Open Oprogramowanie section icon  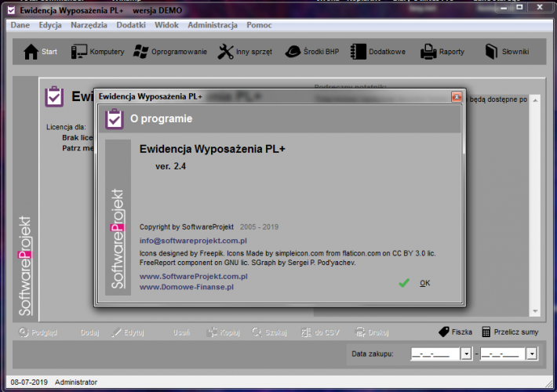click(140, 52)
